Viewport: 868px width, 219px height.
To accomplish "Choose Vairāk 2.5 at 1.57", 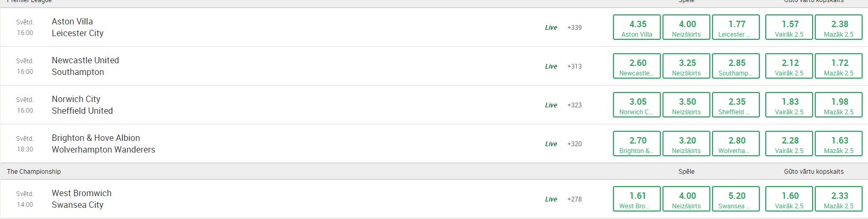I will coord(790,27).
